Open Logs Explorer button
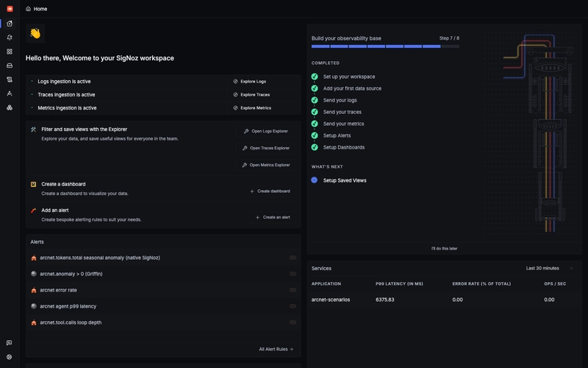Screen dimensions: 588x368 pyautogui.click(x=266, y=132)
